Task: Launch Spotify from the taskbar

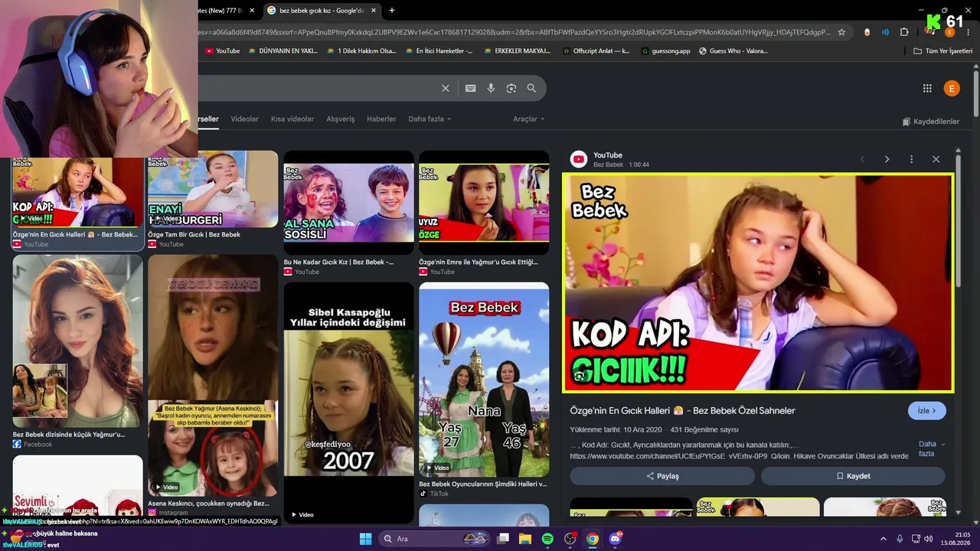Action: pos(547,539)
